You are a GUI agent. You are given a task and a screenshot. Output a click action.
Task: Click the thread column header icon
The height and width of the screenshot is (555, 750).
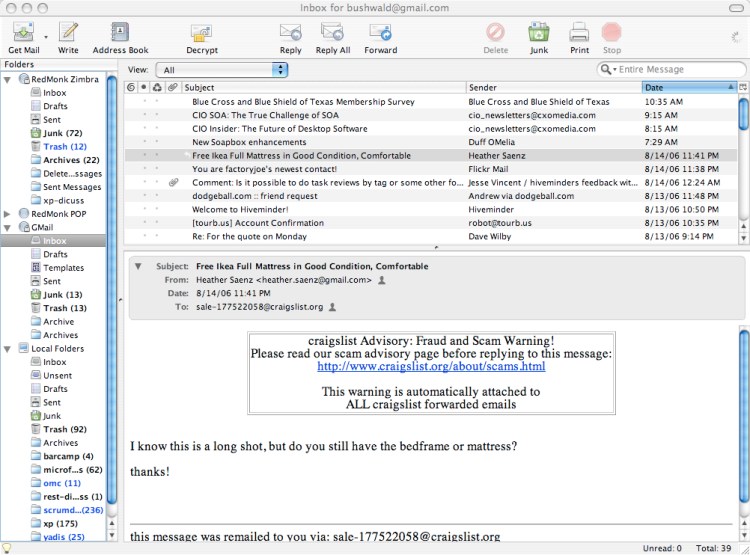tap(131, 87)
